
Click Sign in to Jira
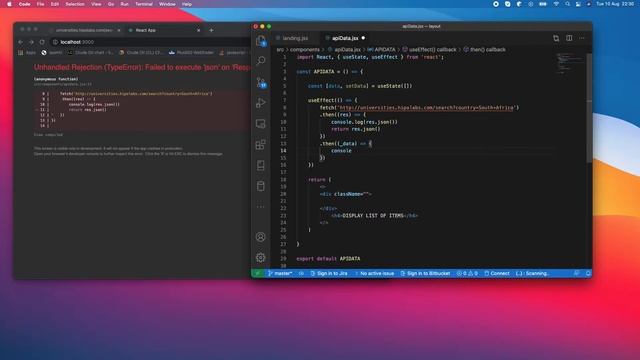[x=329, y=273]
